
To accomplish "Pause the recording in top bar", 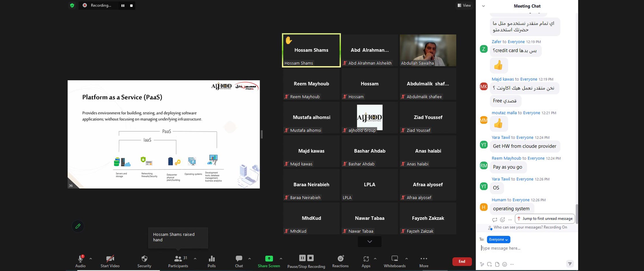I will click(x=123, y=5).
